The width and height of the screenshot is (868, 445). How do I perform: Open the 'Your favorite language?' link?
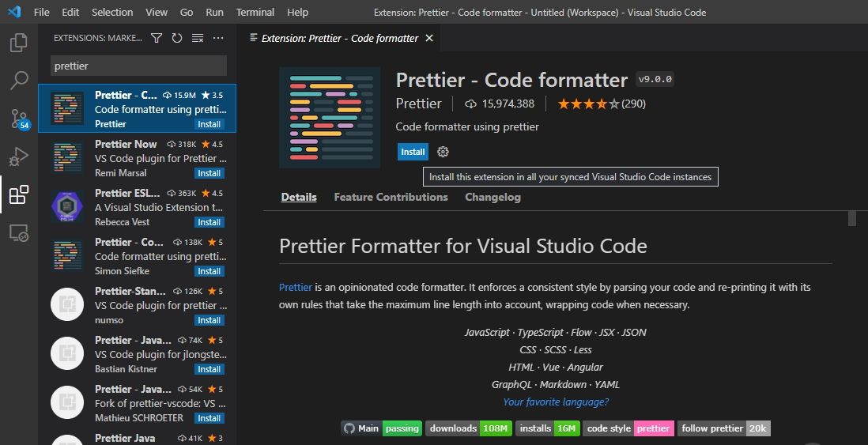click(x=556, y=402)
